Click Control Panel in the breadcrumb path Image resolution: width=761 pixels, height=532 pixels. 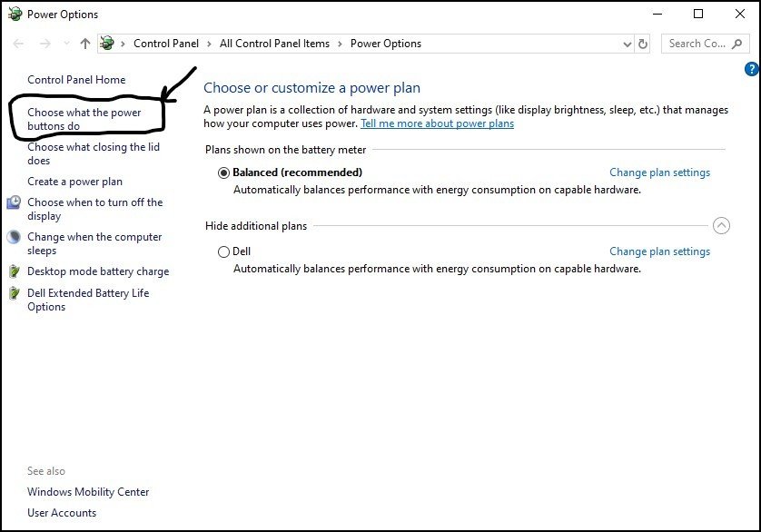point(166,44)
